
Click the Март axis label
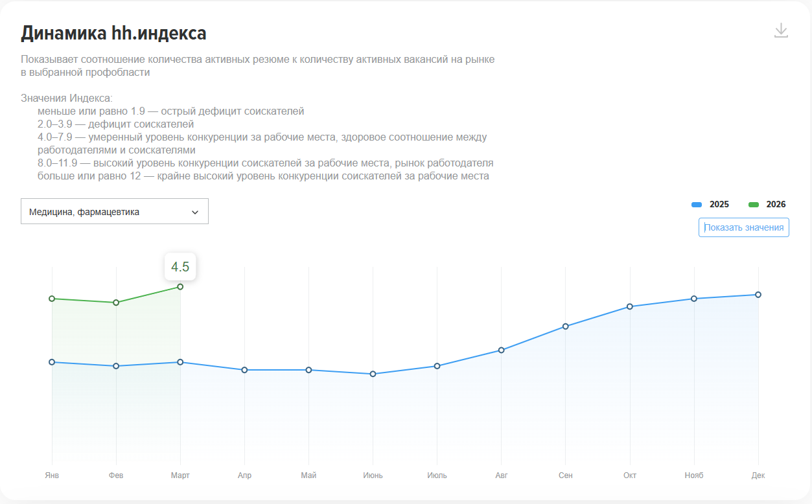[x=180, y=475]
